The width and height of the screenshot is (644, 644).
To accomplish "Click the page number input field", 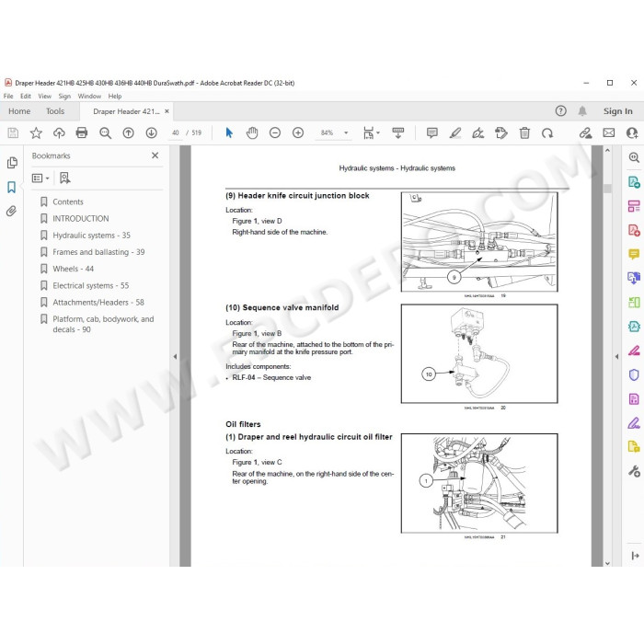I will click(x=176, y=132).
